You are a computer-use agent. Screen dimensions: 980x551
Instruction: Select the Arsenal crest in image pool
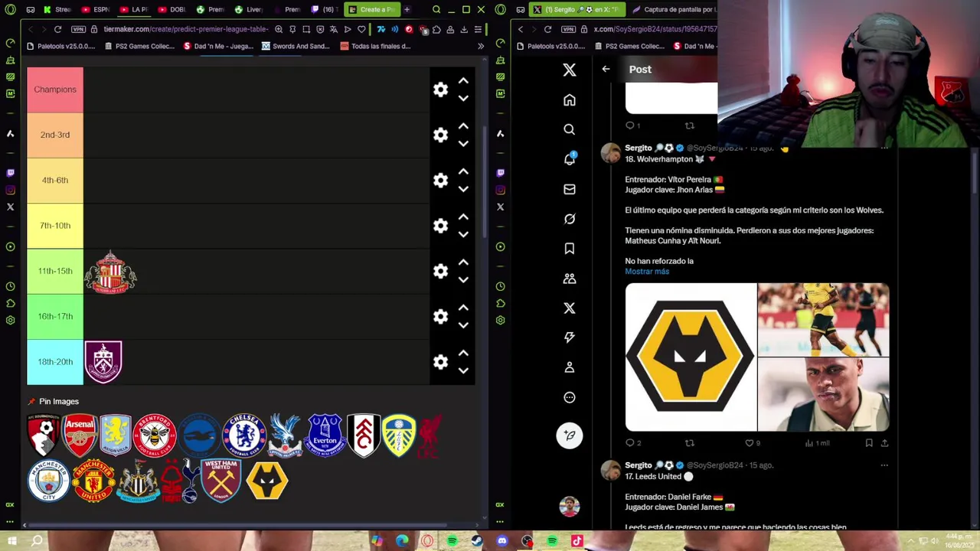click(x=80, y=435)
